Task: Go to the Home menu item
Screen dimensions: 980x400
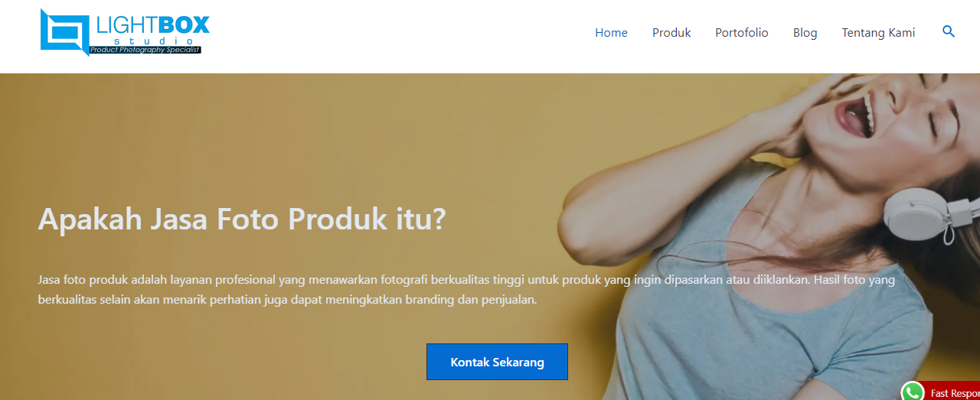Action: 611,33
